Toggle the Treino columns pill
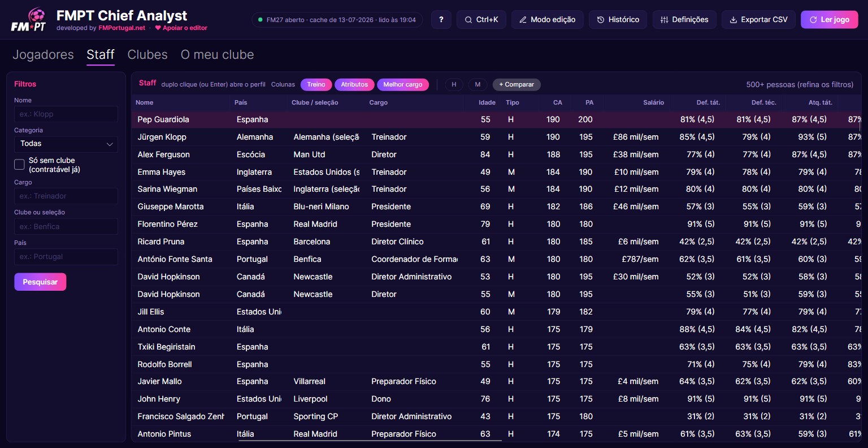 click(316, 84)
